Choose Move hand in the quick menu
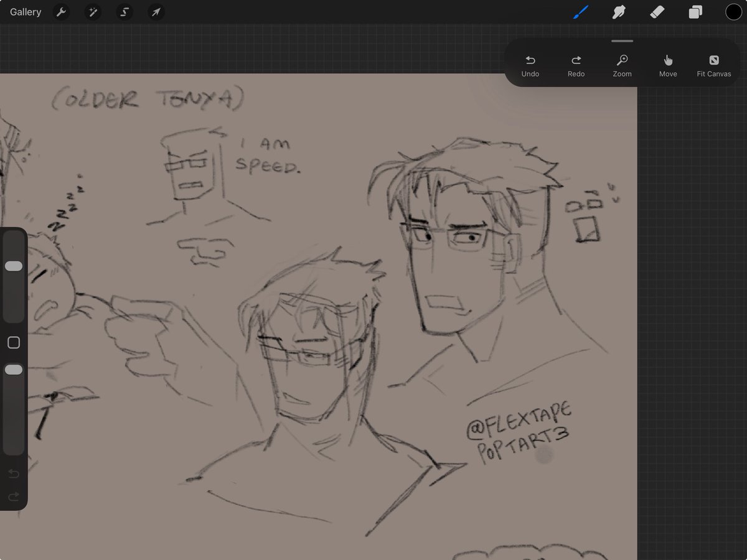Image resolution: width=747 pixels, height=560 pixels. [668, 66]
